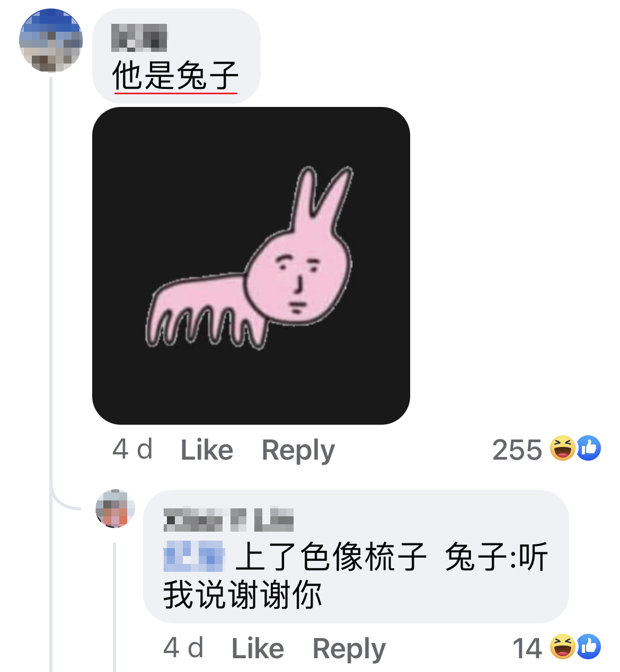The width and height of the screenshot is (620, 672).
Task: Open the blurred reply author name
Action: click(x=228, y=519)
